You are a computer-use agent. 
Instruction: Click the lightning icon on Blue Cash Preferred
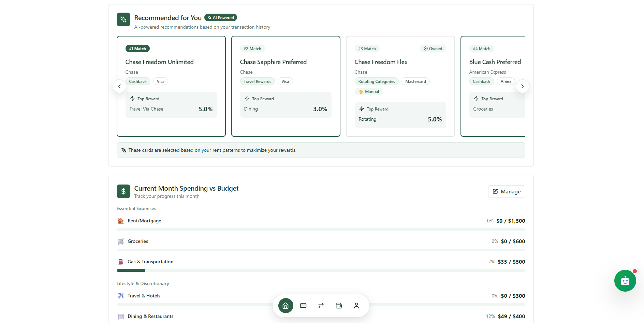[x=476, y=99]
